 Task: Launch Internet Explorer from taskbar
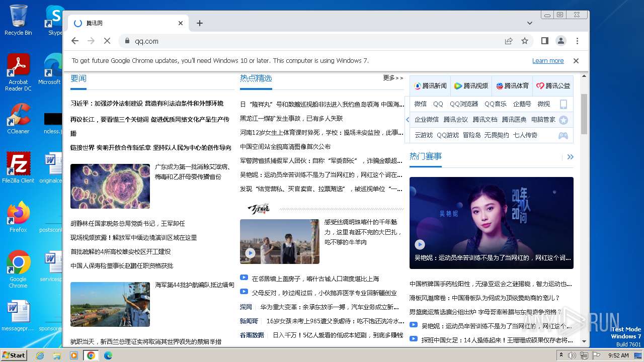pyautogui.click(x=40, y=355)
